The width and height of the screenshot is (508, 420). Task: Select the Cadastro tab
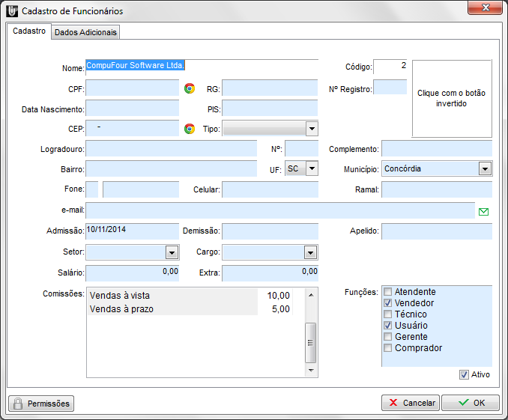pos(29,31)
